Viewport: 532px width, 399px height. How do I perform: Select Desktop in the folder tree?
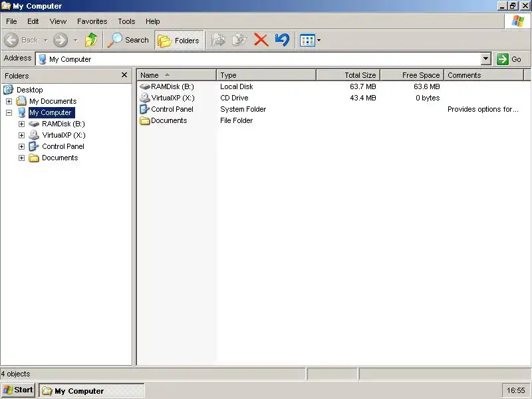(x=29, y=90)
